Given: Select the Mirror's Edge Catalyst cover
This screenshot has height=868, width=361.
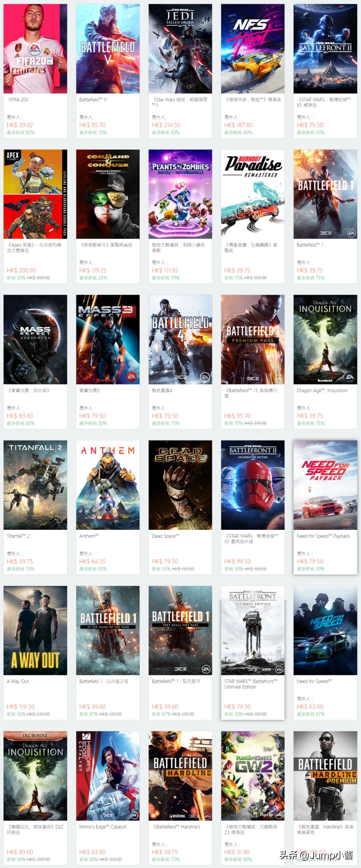Looking at the screenshot, I should click(x=108, y=776).
